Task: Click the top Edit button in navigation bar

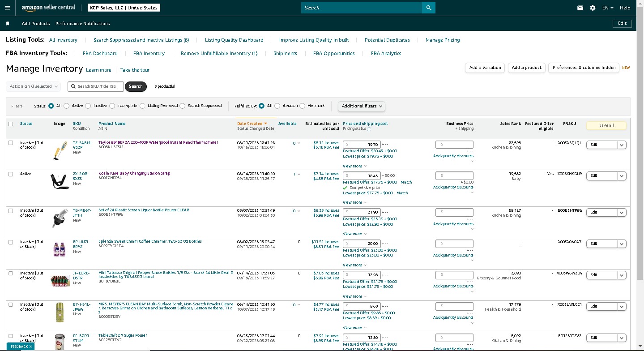Action: point(622,23)
